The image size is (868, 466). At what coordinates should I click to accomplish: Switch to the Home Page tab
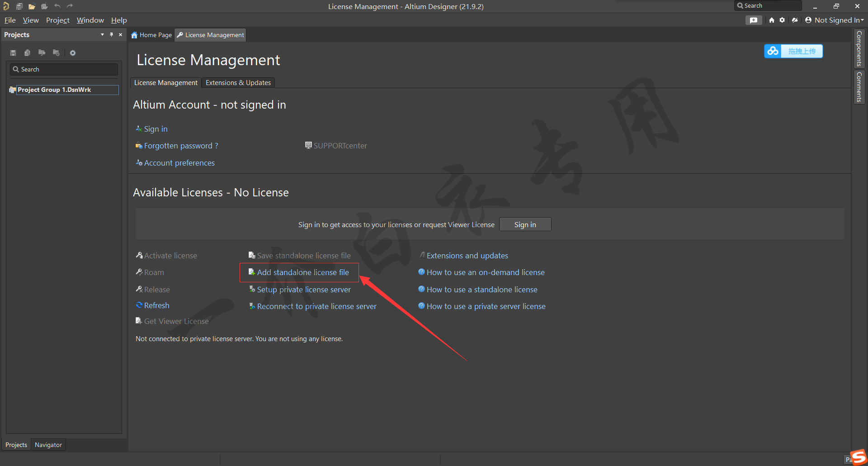pyautogui.click(x=151, y=35)
